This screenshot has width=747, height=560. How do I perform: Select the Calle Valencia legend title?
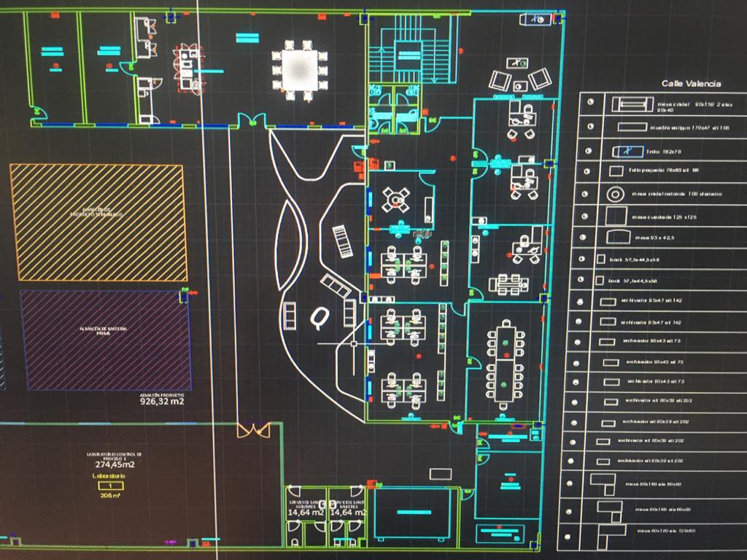click(690, 83)
